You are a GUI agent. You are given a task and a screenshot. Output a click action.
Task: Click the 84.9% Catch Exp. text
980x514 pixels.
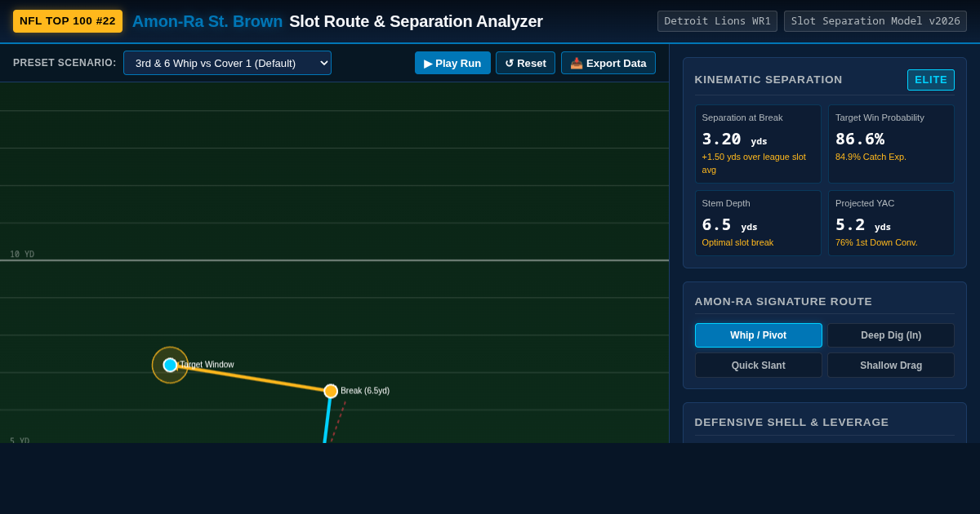coord(871,157)
